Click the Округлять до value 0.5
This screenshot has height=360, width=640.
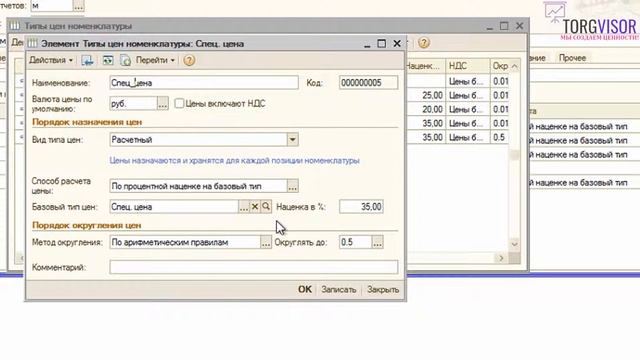pos(356,242)
